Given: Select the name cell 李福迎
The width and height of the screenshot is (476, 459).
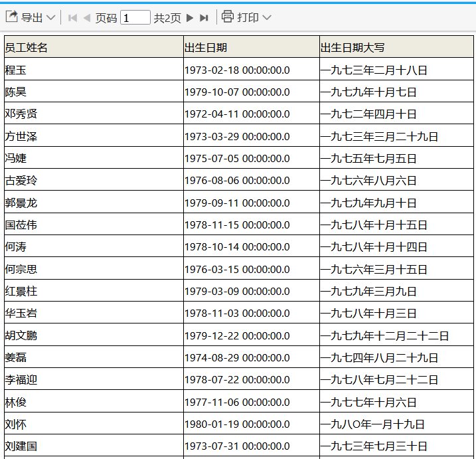Looking at the screenshot, I should pyautogui.click(x=94, y=379).
